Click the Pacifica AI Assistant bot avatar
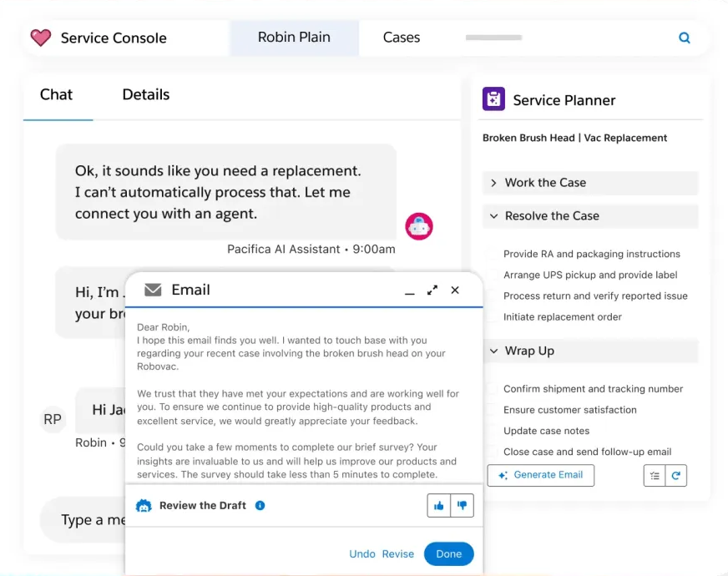Viewport: 728px width, 576px height. click(419, 226)
